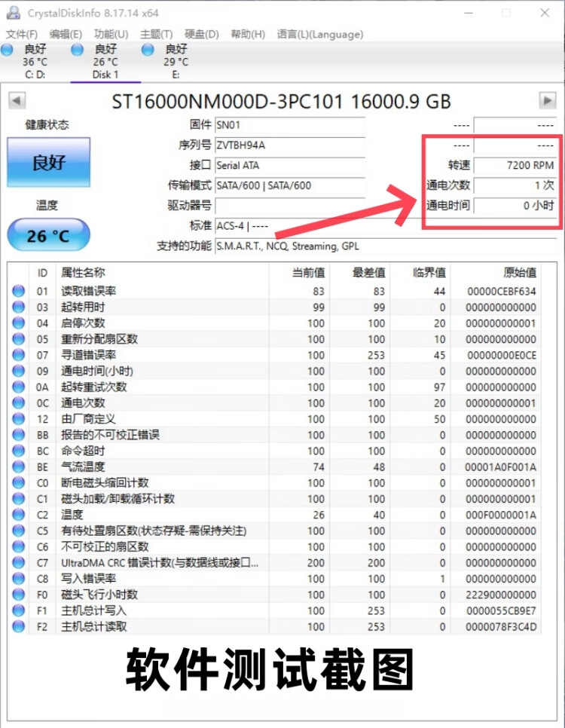This screenshot has width=565, height=728.
Task: Click status icon of 由厂商定义 row
Action: pos(19,419)
